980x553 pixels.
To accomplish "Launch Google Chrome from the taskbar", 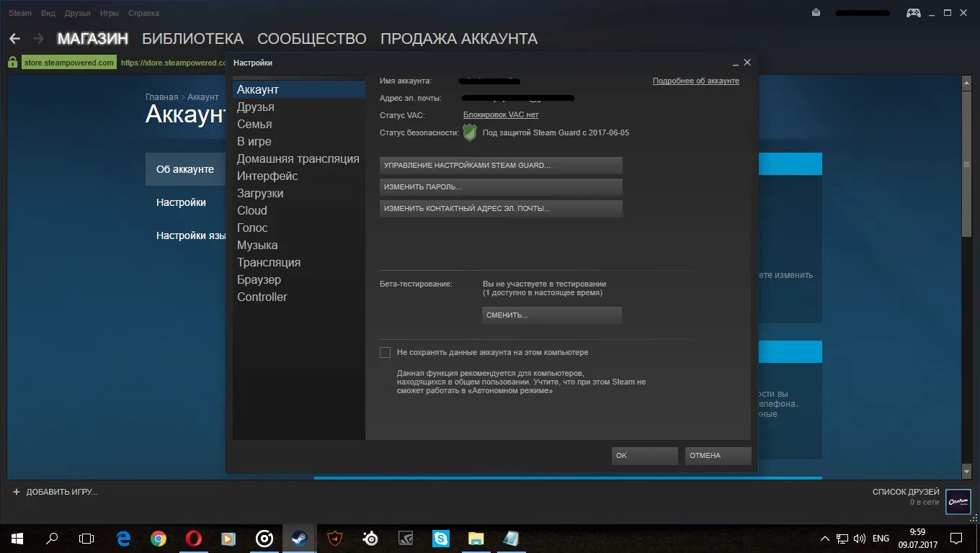I will (x=159, y=538).
